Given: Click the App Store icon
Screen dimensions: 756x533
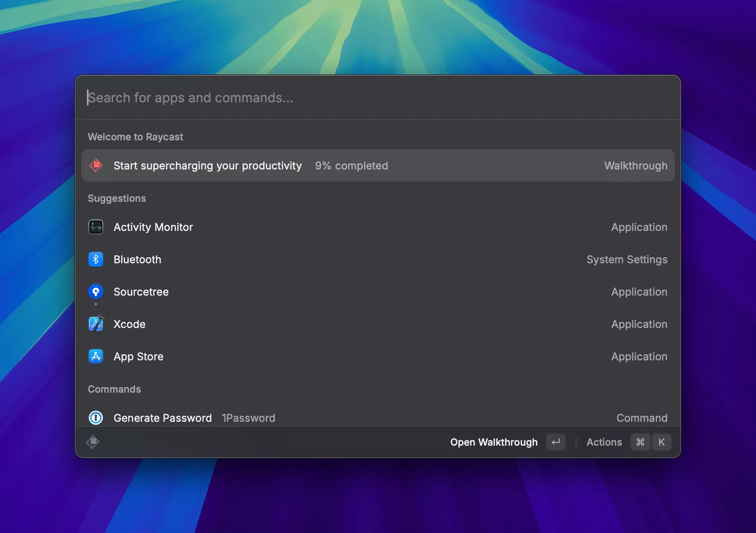Looking at the screenshot, I should (96, 356).
